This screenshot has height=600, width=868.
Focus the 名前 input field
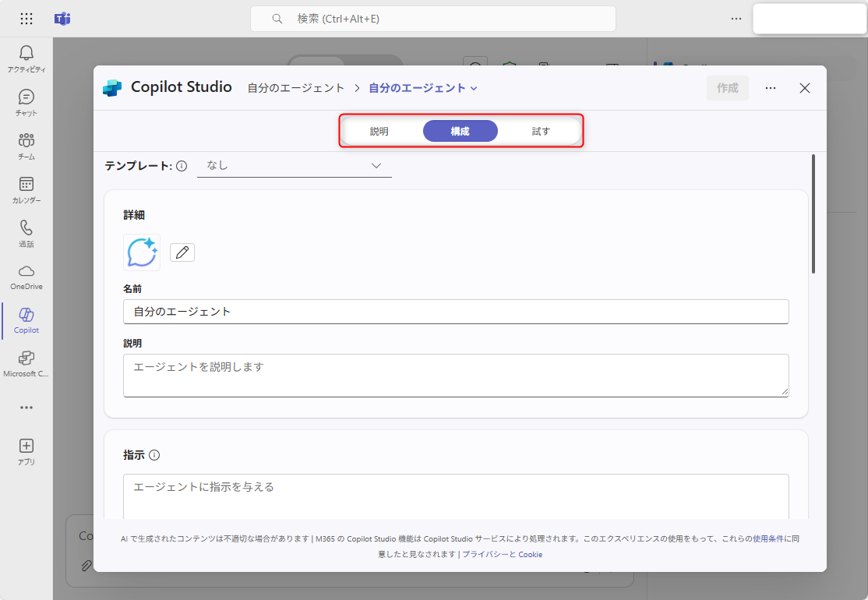pyautogui.click(x=456, y=312)
